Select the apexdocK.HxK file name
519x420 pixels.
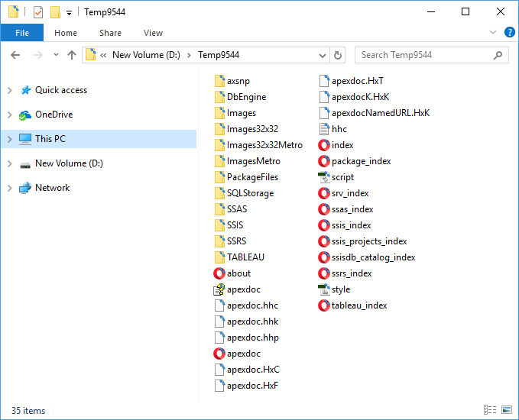click(361, 97)
